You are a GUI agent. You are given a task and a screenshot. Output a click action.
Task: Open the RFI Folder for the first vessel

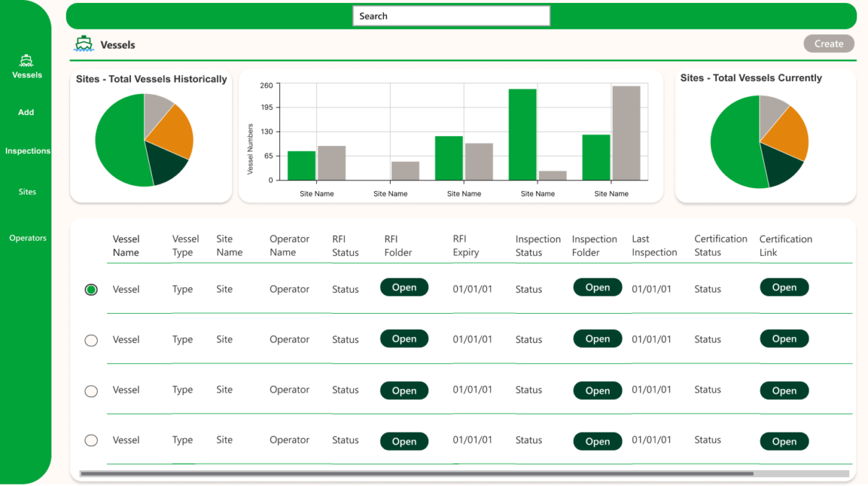(404, 287)
